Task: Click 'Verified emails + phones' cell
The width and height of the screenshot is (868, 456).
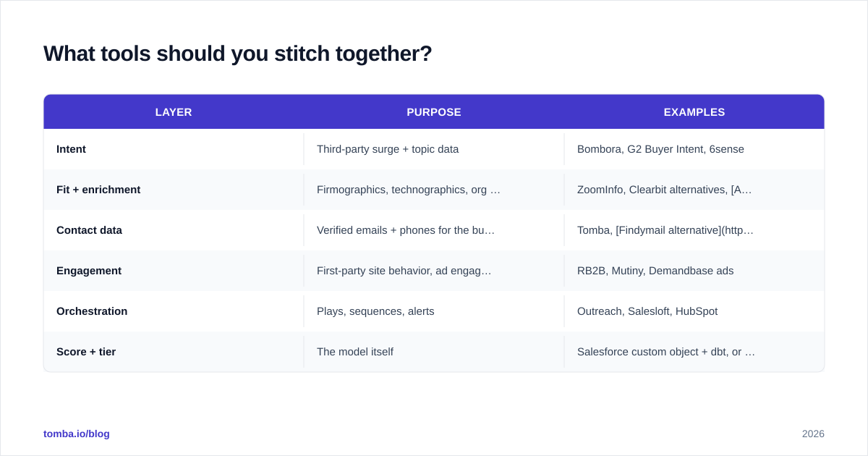Action: click(406, 230)
